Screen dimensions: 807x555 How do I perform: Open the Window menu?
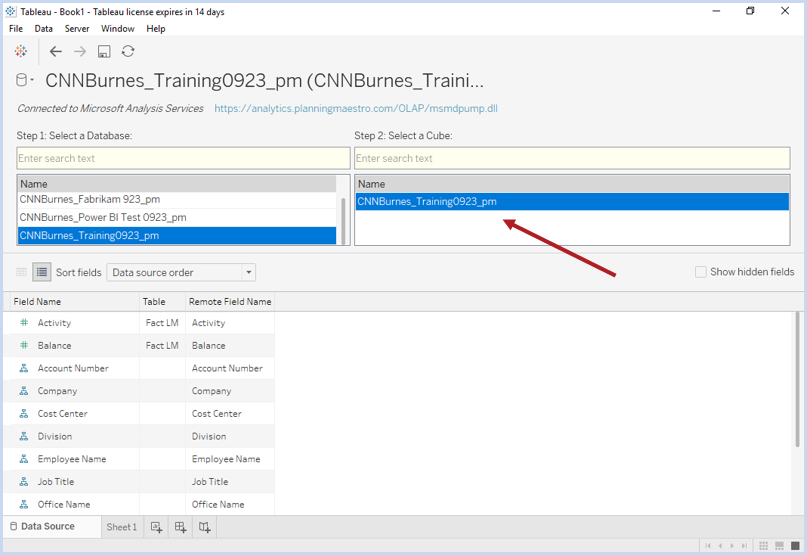pos(117,29)
